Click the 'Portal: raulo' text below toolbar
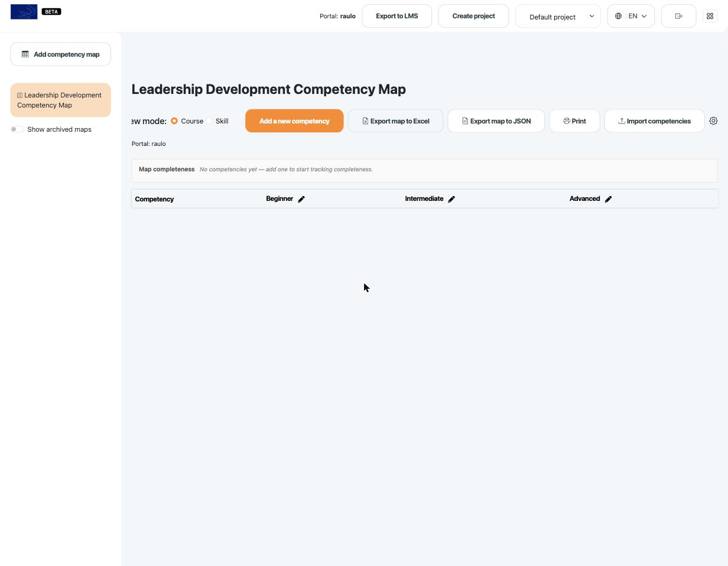Viewport: 728px width, 566px height. point(149,144)
